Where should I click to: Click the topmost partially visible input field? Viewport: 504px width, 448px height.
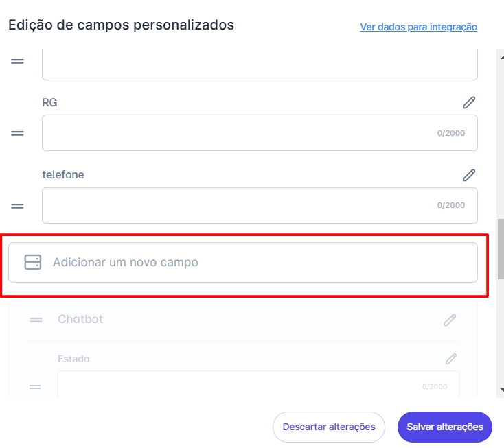pos(260,65)
